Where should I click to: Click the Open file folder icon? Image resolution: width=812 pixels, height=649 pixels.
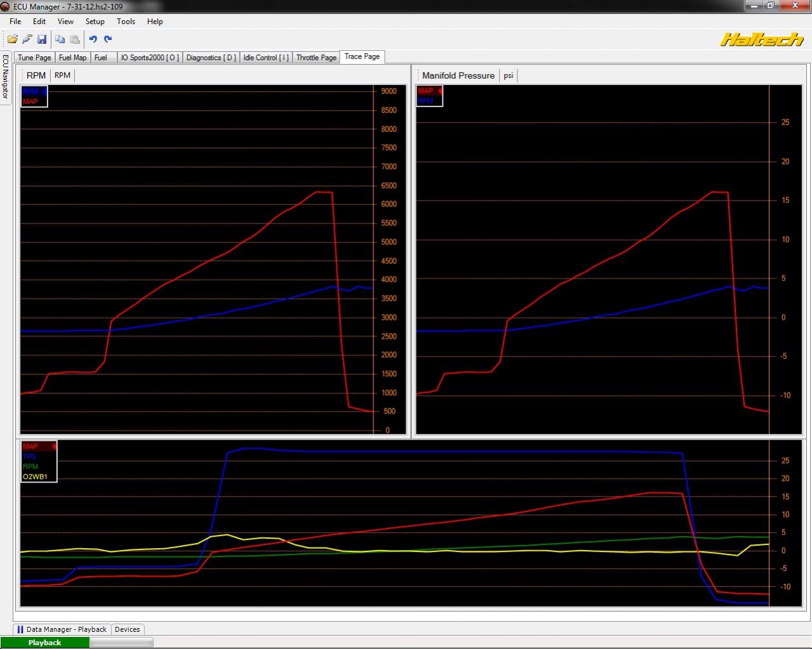[x=12, y=39]
